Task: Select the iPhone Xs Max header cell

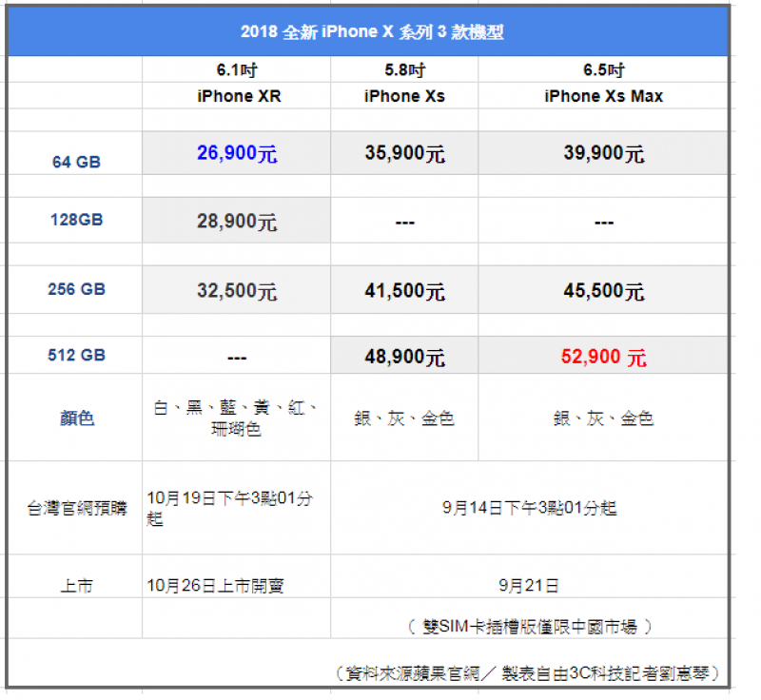Action: tap(603, 96)
